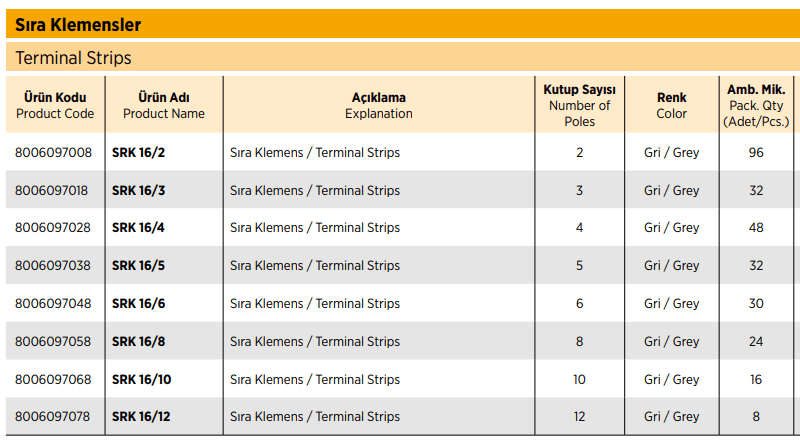Viewport: 800px width, 442px height.
Task: Click product name SRK 16/12
Action: pyautogui.click(x=142, y=417)
